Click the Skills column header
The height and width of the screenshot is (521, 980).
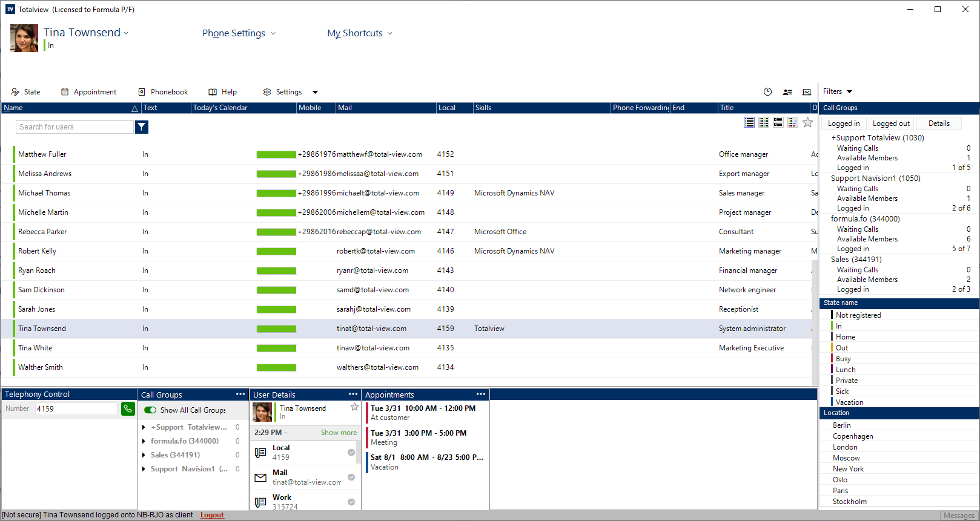click(541, 108)
